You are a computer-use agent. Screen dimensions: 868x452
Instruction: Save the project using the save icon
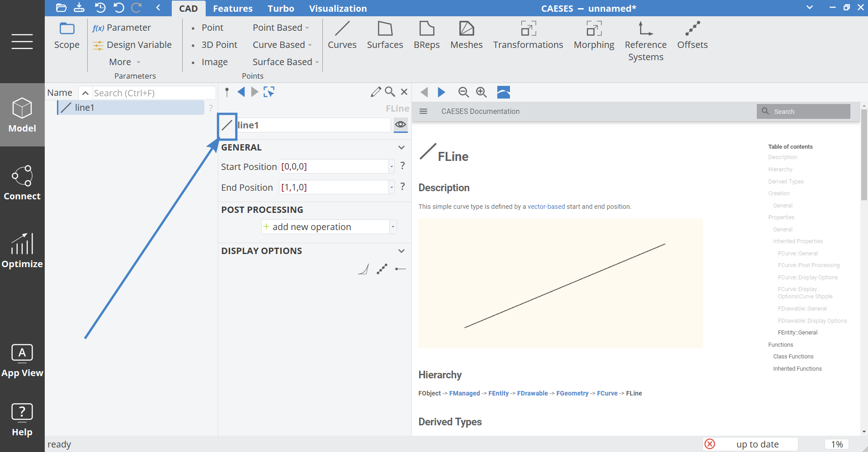click(x=79, y=8)
